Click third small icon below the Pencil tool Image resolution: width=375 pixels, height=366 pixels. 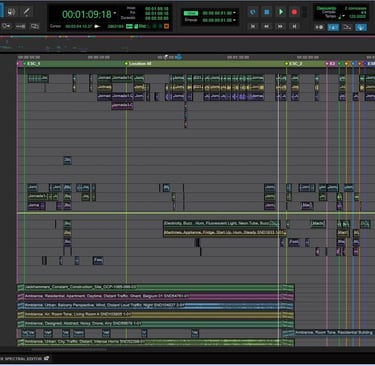tap(34, 26)
